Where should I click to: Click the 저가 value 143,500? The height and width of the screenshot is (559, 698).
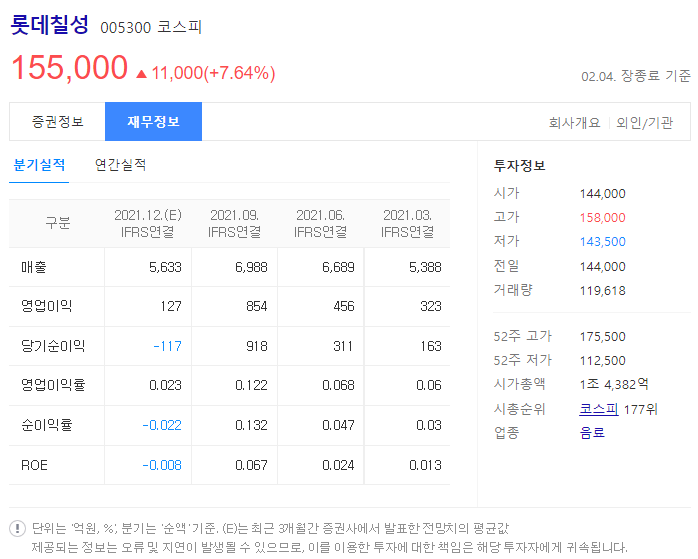coord(603,242)
